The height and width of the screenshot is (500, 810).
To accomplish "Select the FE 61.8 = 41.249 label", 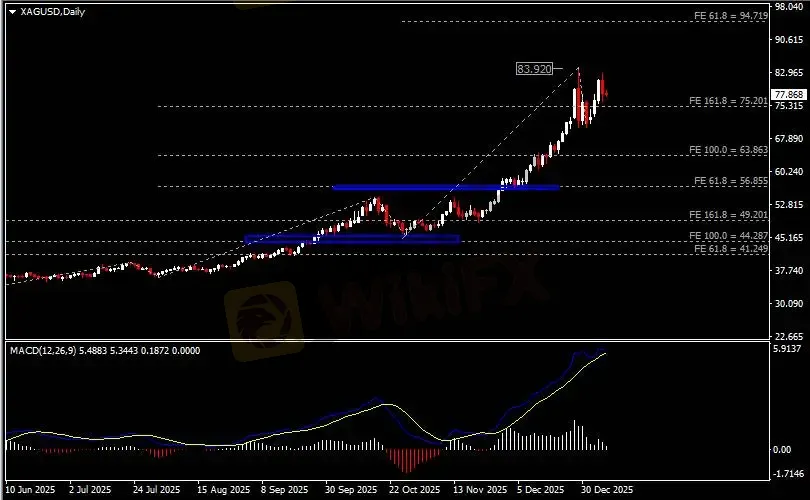I will (730, 249).
